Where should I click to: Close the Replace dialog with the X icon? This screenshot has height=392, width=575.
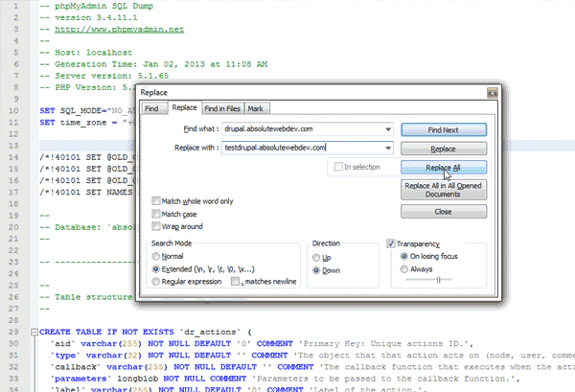[491, 92]
